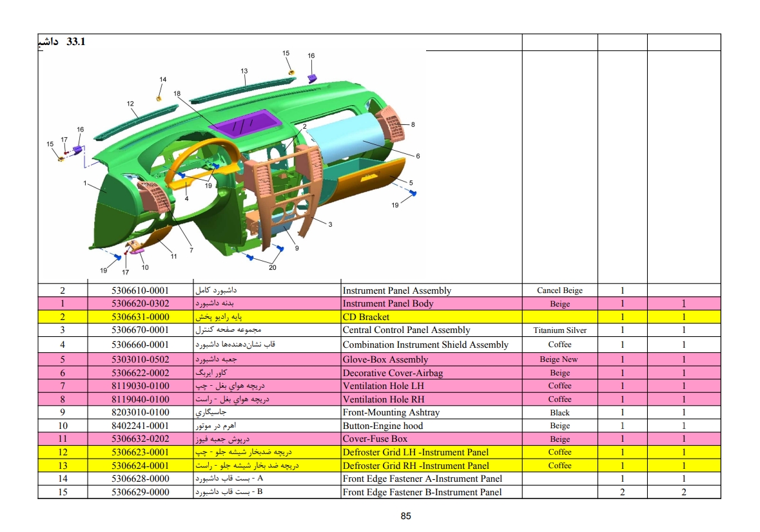This screenshot has height=532, width=760.
Task: Click part number 5306631-0000
Action: point(140,317)
